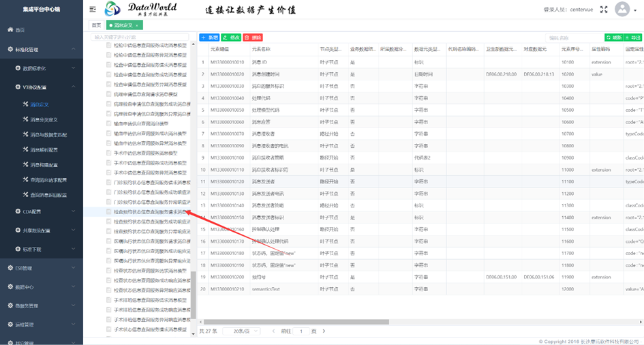Open 查询消息响应配置 in the sidebar
The height and width of the screenshot is (345, 644).
48,195
